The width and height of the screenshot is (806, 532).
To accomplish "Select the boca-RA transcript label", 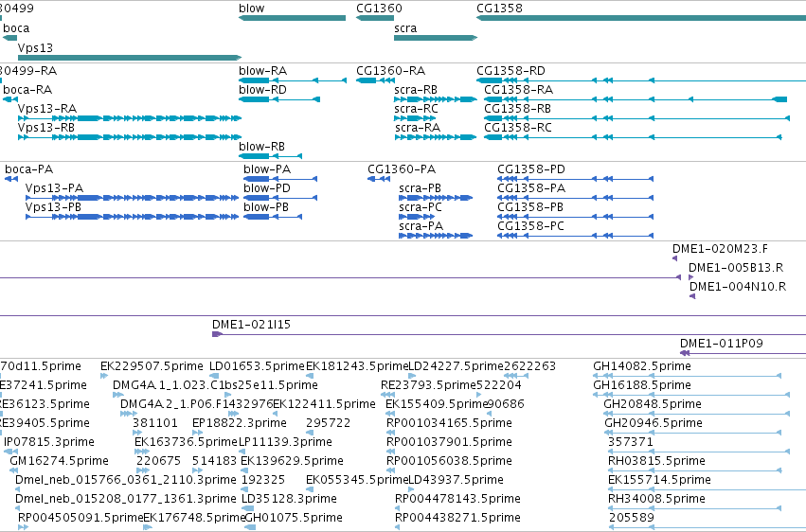I will pyautogui.click(x=27, y=90).
